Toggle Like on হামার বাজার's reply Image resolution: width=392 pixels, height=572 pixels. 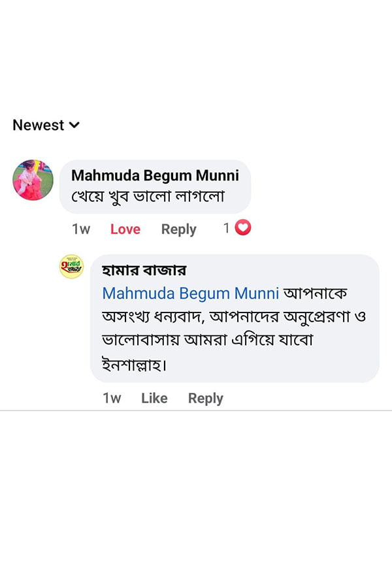pyautogui.click(x=154, y=398)
